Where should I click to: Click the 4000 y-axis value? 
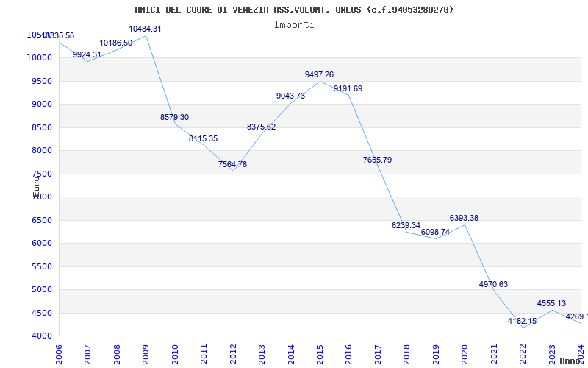(x=42, y=336)
